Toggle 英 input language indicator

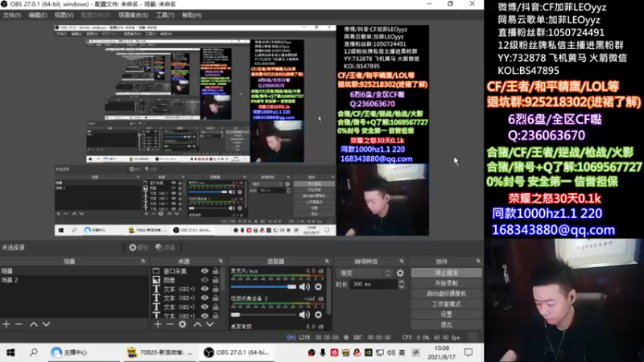(x=402, y=352)
